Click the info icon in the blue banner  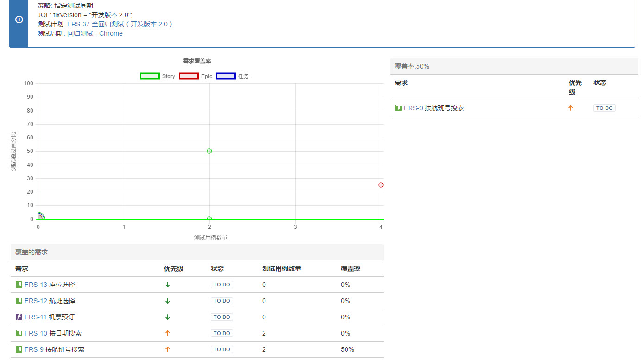click(x=19, y=19)
